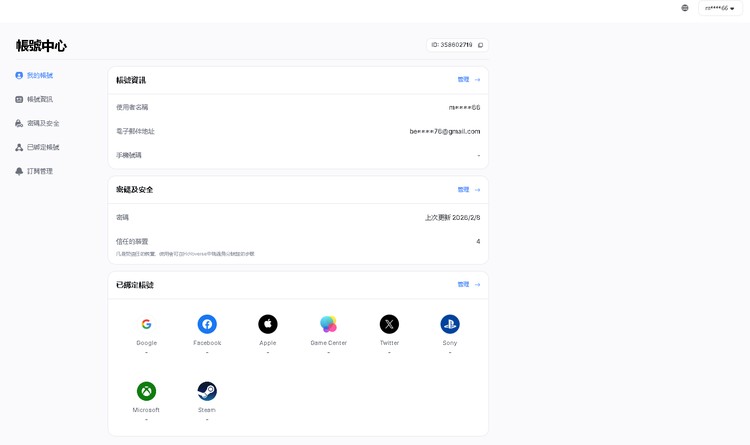
Task: Click the 信任的裝置 row
Action: coord(298,242)
